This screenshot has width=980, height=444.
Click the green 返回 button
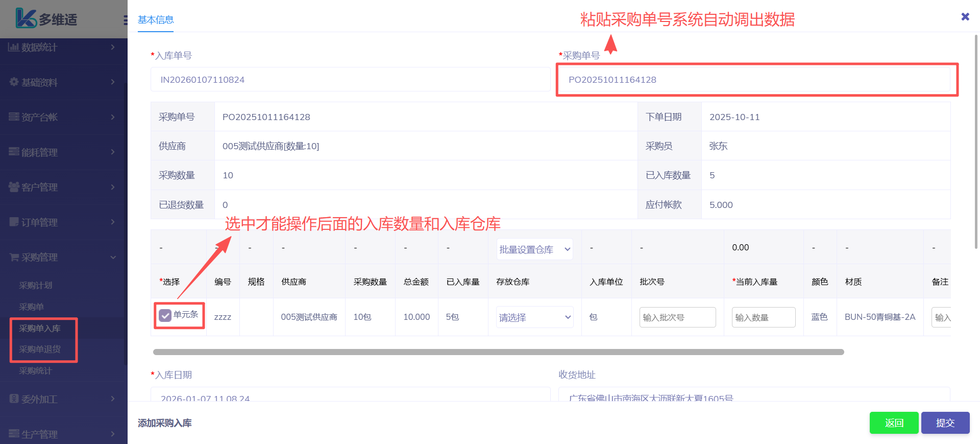point(894,423)
